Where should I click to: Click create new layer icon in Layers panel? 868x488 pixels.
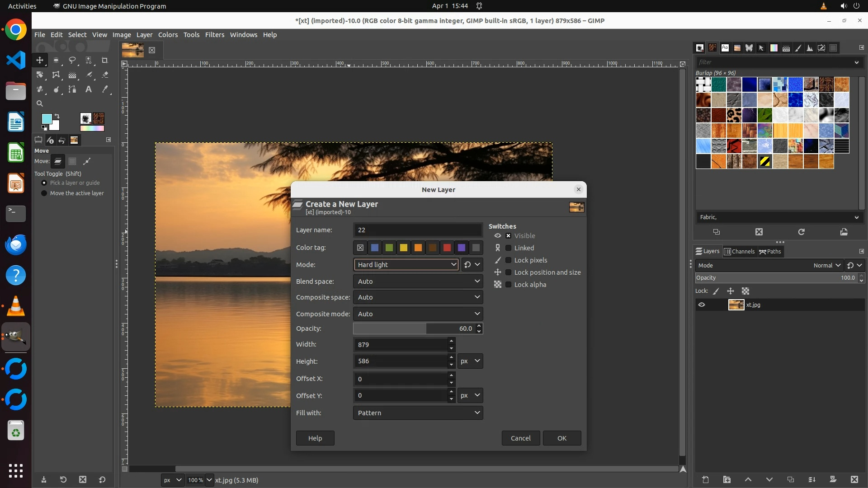[705, 479]
